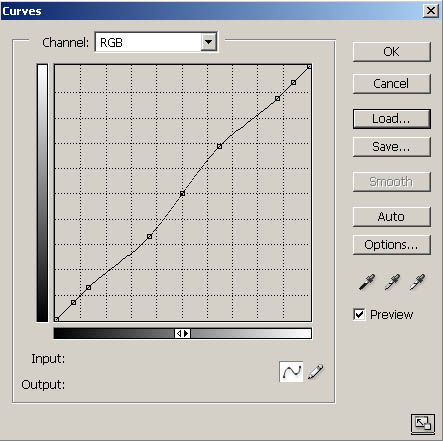Choose the pencil draw curve tool
This screenshot has height=441, width=443.
click(x=315, y=371)
